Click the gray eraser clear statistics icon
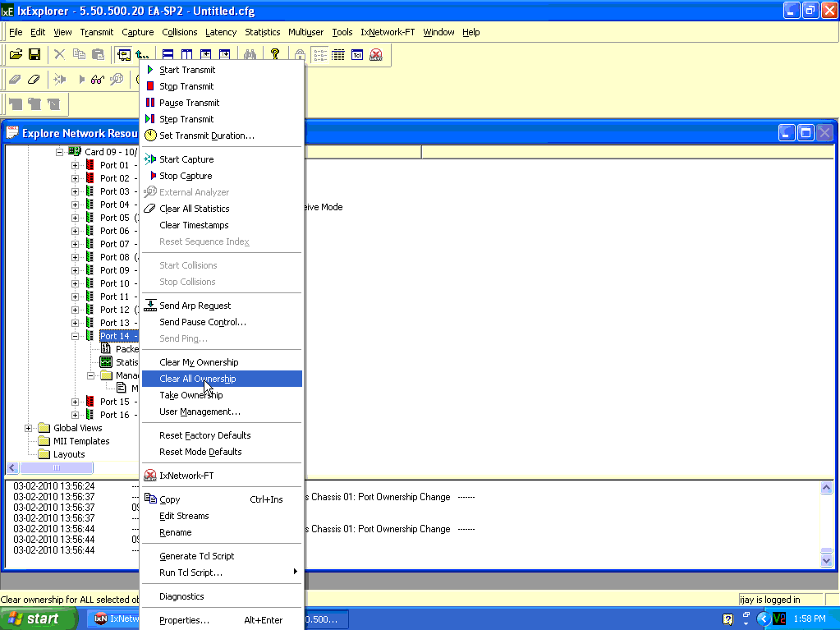The height and width of the screenshot is (630, 840). 15,80
